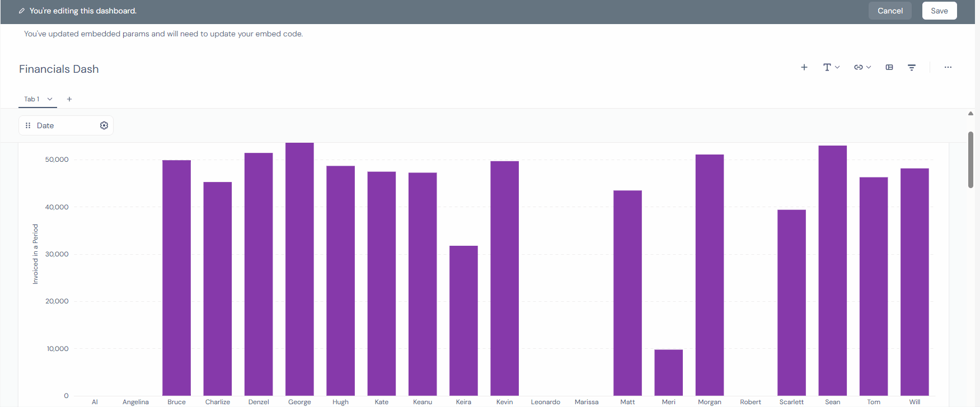Click the scrollbar up arrow
Viewport: 980px width, 407px height.
tap(970, 114)
